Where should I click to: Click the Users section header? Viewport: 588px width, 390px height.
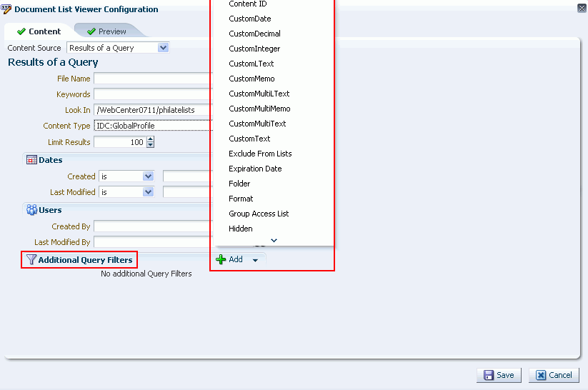(x=50, y=210)
